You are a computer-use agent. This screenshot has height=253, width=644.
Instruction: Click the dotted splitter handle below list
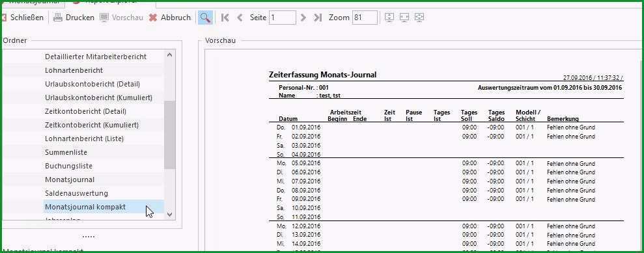click(89, 237)
